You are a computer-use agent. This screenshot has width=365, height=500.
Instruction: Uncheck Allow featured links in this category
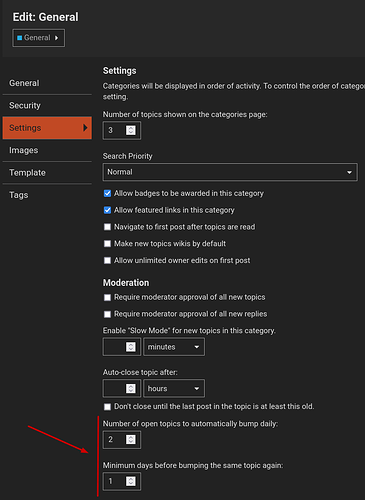tap(107, 210)
